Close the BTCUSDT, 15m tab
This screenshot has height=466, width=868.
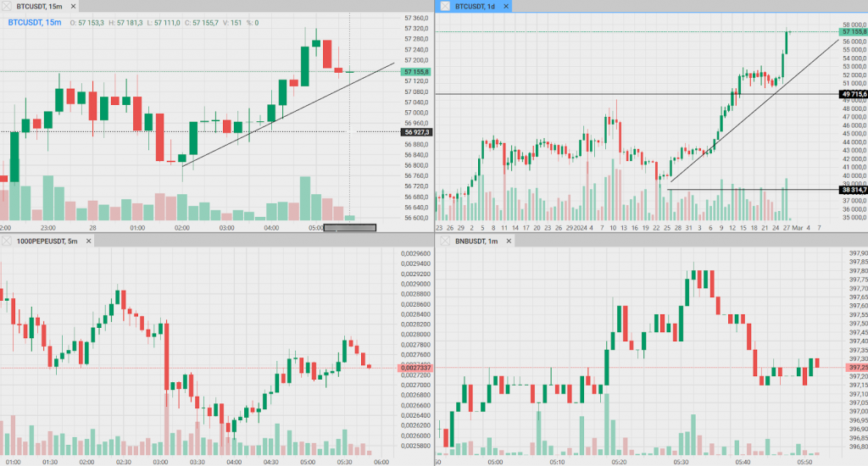click(x=73, y=6)
